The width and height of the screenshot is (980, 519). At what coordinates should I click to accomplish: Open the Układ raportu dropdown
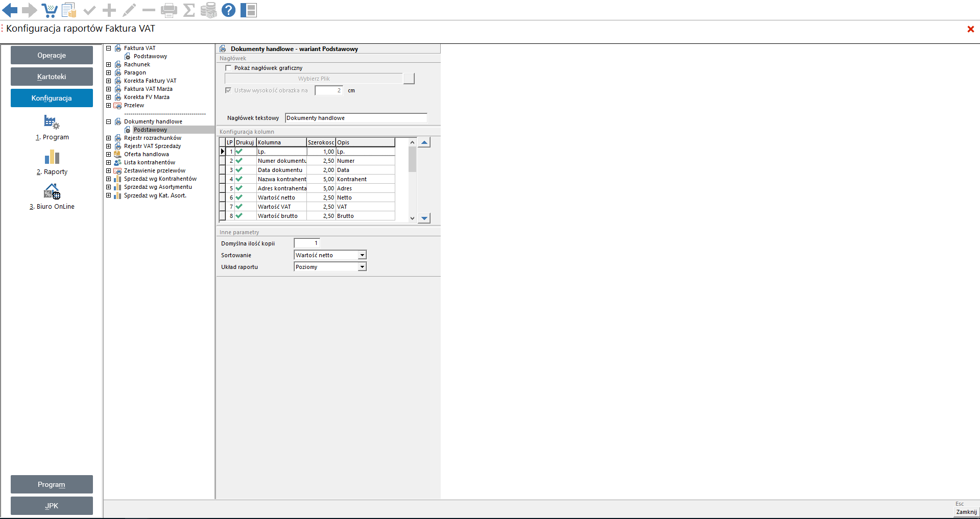[362, 267]
